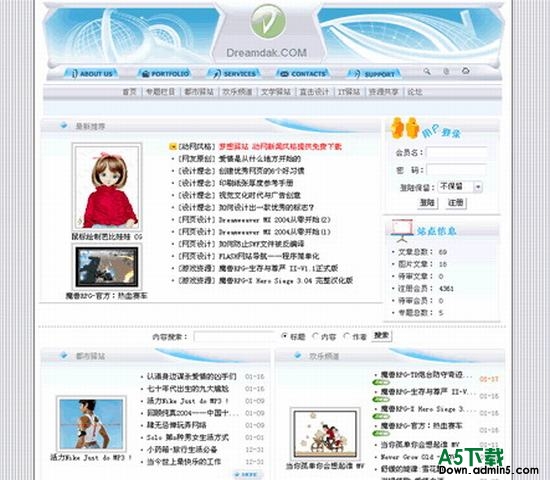Screen dimensions: 550x480
Task: Click the presentation board site info icon
Action: [402, 231]
